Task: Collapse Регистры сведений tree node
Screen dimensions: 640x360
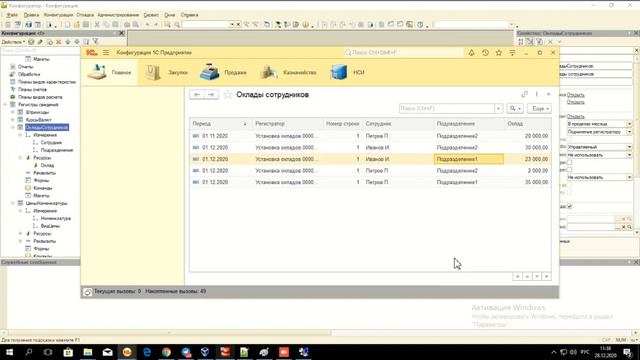Action: click(5, 104)
